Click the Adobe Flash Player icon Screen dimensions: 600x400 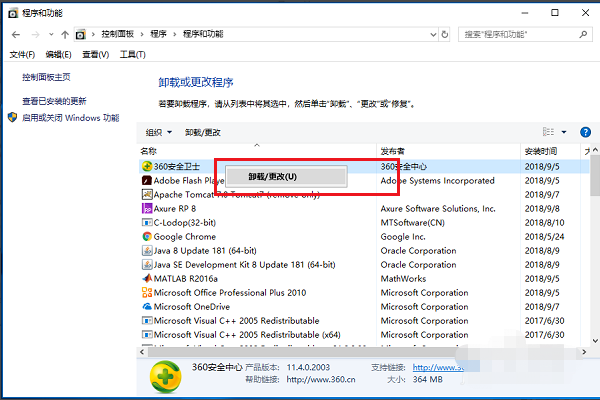[147, 180]
